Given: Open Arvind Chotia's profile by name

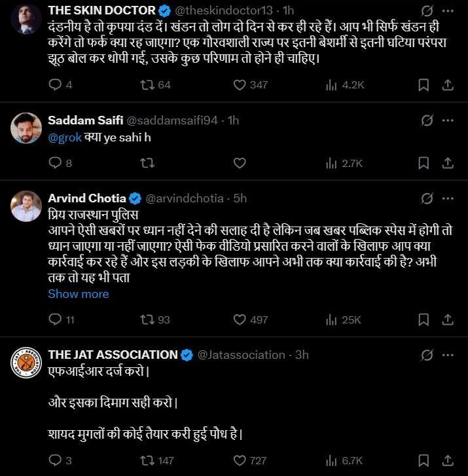Looking at the screenshot, I should coord(87,198).
